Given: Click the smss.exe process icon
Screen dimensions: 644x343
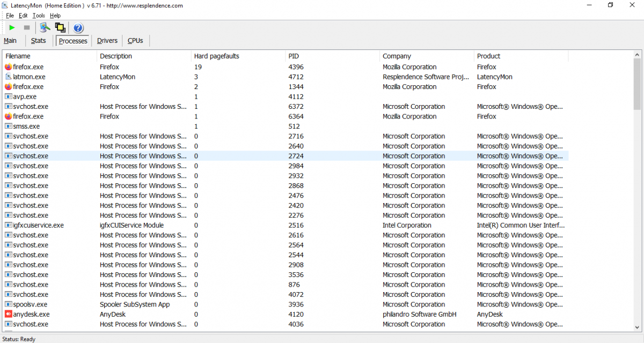Looking at the screenshot, I should coord(8,126).
